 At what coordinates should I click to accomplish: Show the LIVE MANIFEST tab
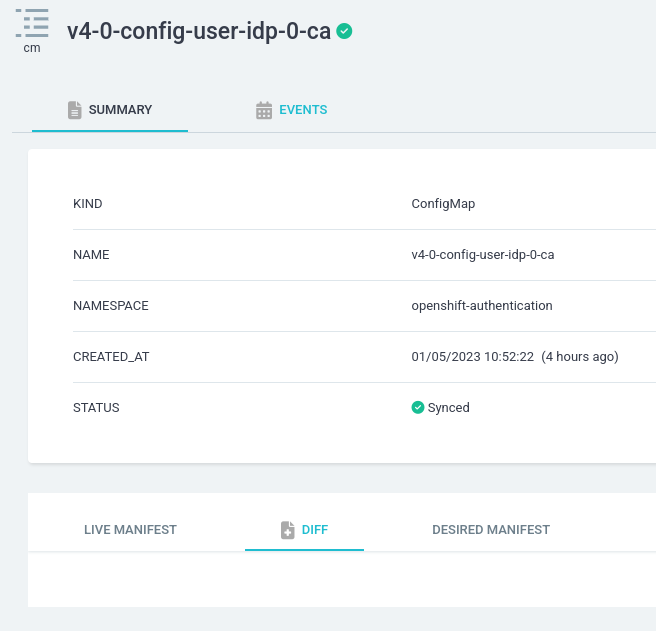130,530
